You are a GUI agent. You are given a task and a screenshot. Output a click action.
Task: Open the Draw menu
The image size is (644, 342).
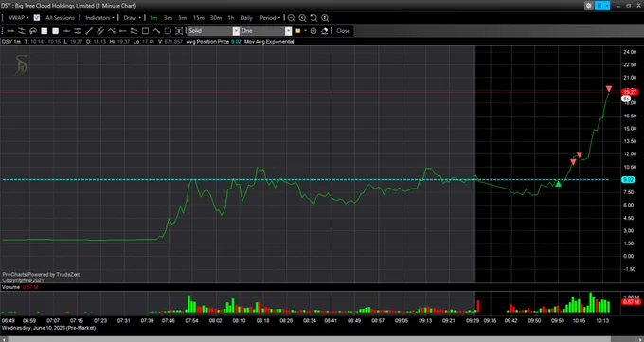click(x=132, y=18)
